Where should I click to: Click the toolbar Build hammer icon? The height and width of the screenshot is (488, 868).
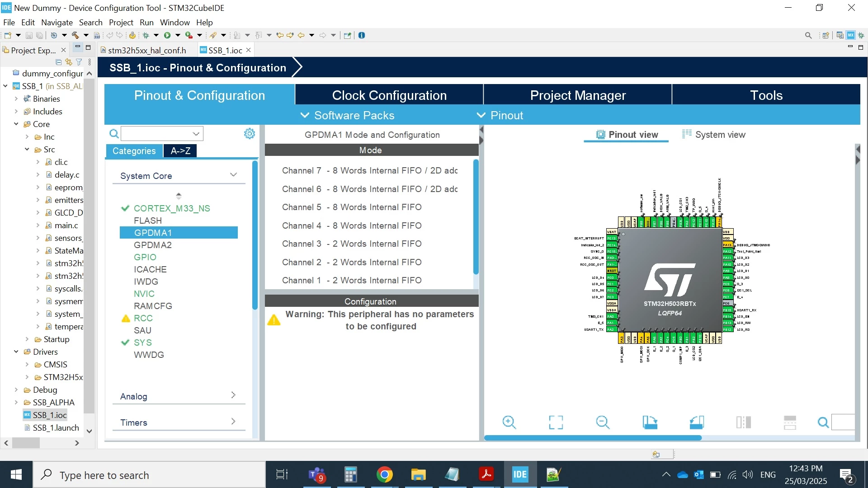point(75,35)
